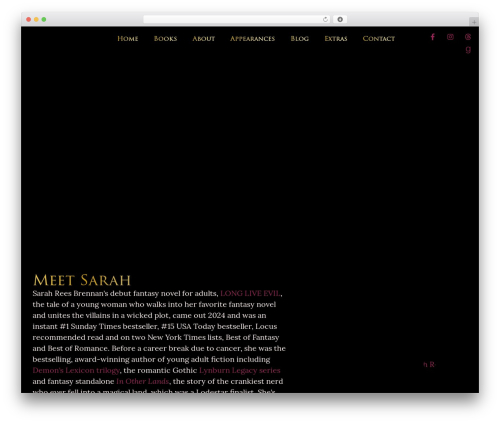Click the yellow window minimize button
The width and height of the screenshot is (500, 423).
[x=36, y=19]
